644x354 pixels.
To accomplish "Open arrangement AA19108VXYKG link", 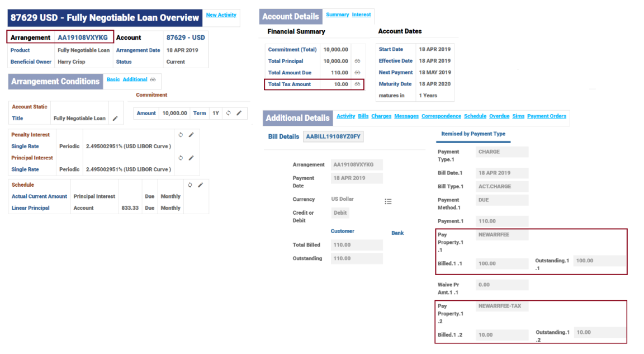I will (x=83, y=37).
